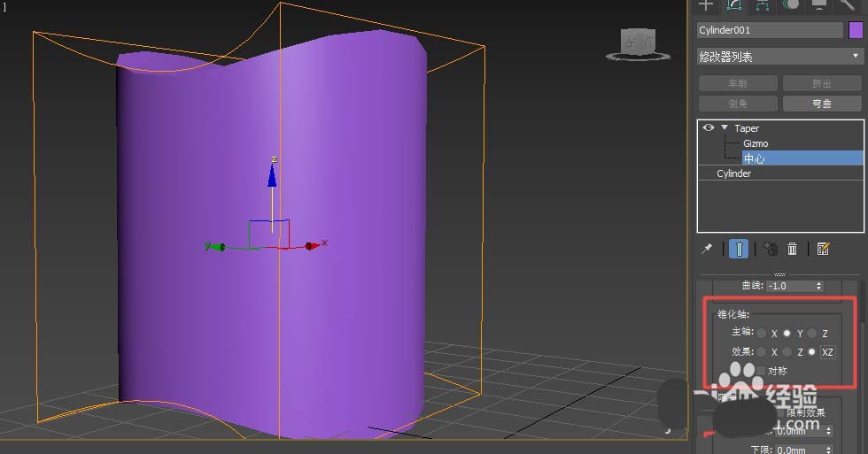Make the modifier unique
Image resolution: width=868 pixels, height=454 pixels.
pos(770,249)
